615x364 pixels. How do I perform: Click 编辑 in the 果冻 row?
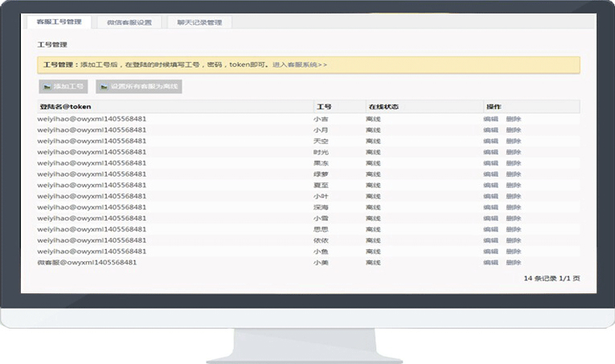click(490, 163)
